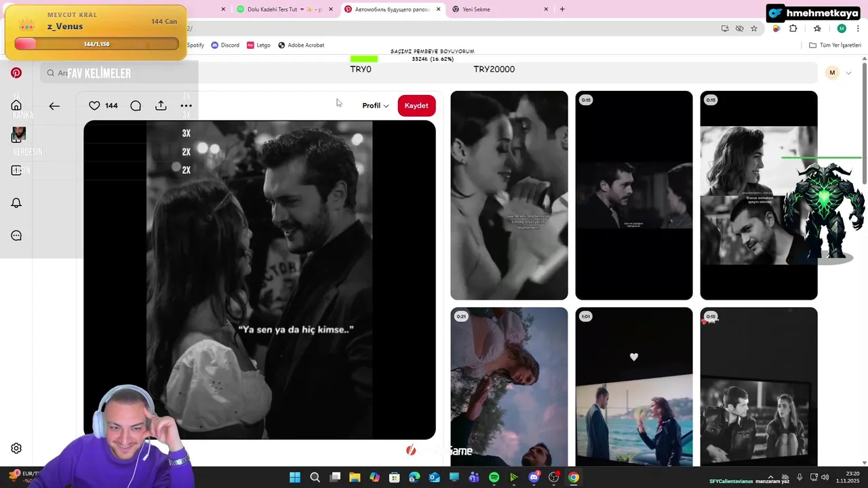Open the 0:21 video pin thumbnail
The height and width of the screenshot is (488, 868).
coord(509,386)
